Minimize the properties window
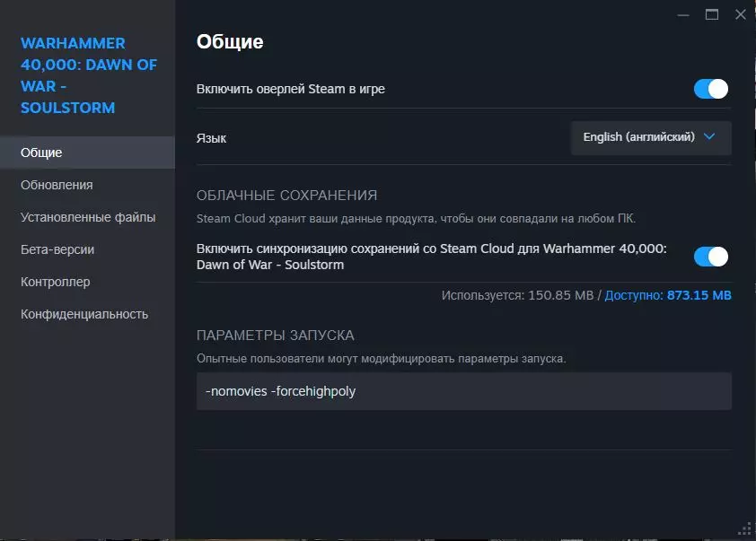This screenshot has height=541, width=756. pyautogui.click(x=684, y=14)
